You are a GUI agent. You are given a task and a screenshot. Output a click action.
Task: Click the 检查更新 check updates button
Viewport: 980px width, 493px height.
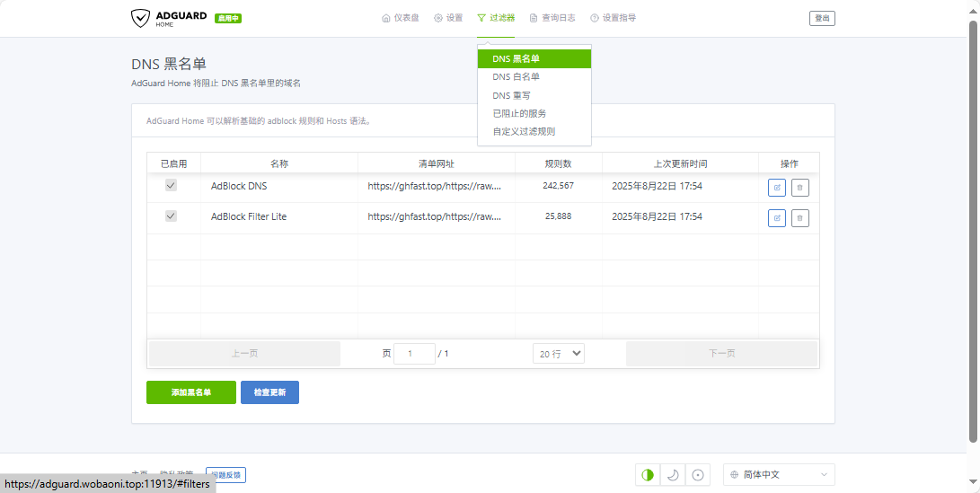coord(270,392)
